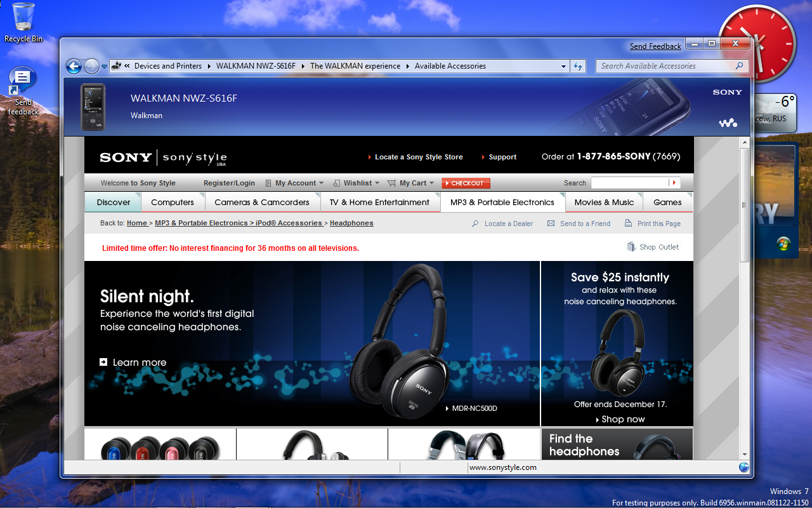812x508 pixels.
Task: Click the Sony Style logo on the webpage
Action: pyautogui.click(x=163, y=157)
